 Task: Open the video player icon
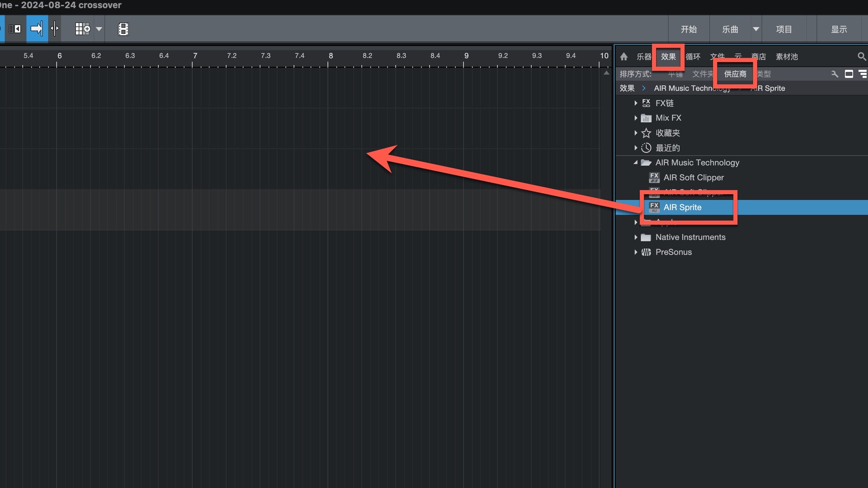click(123, 29)
